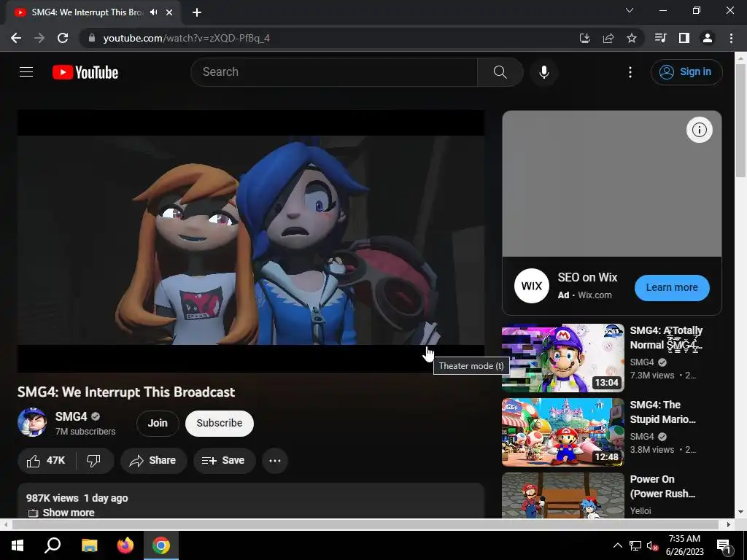Toggle Chrome side panel
This screenshot has width=747, height=560.
tap(684, 38)
